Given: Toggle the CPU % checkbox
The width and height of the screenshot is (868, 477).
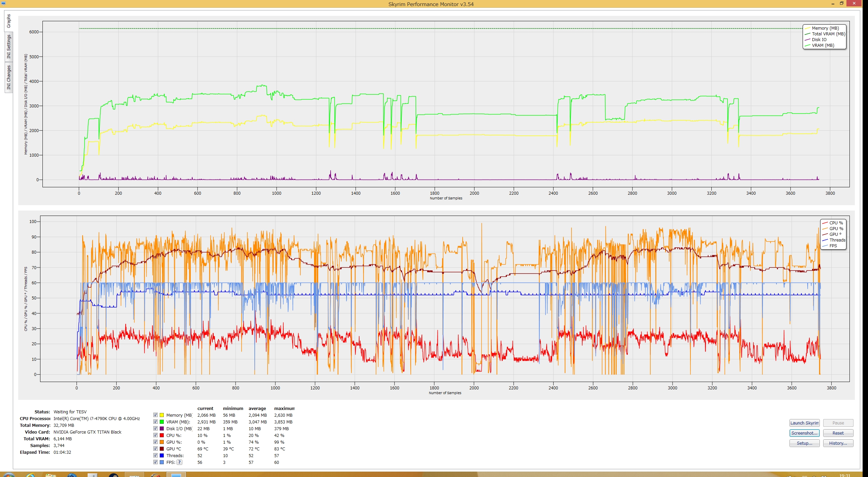Looking at the screenshot, I should tap(155, 435).
